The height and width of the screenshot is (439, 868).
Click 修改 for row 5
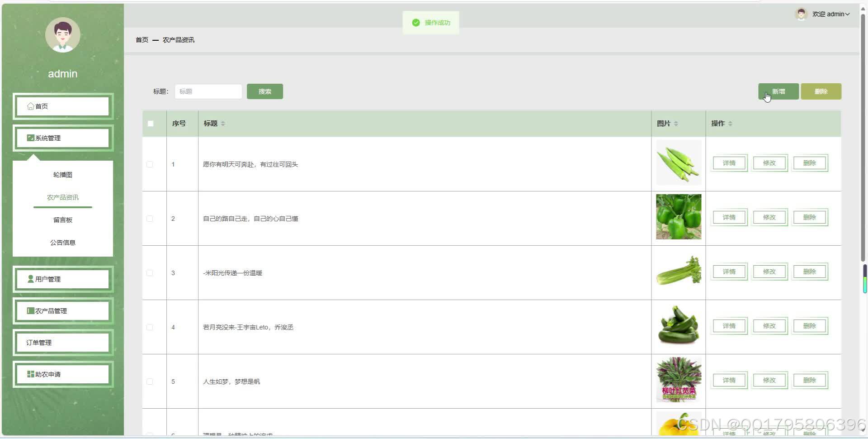[769, 380]
